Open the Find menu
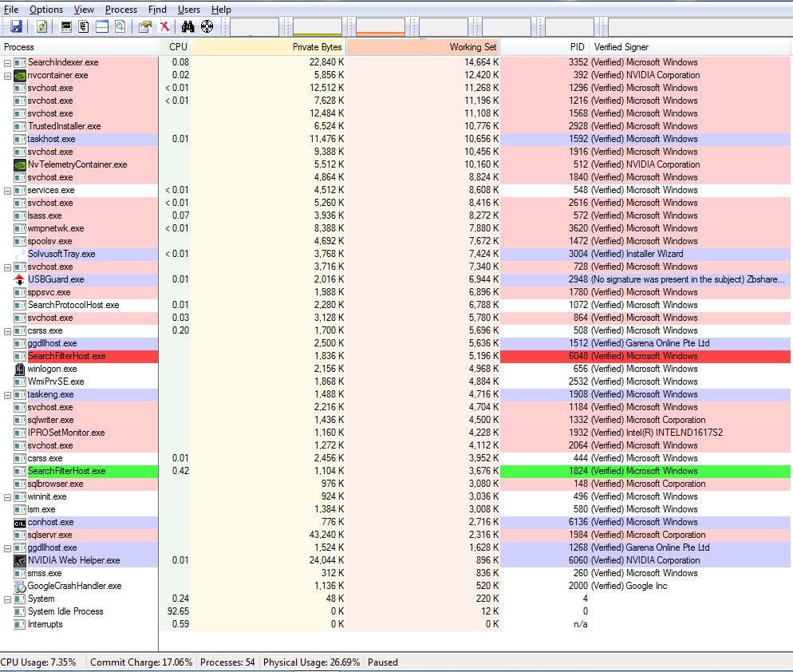The image size is (793, 672). 157,9
